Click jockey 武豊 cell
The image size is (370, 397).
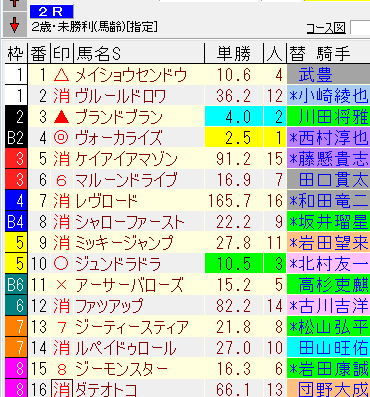pyautogui.click(x=328, y=75)
